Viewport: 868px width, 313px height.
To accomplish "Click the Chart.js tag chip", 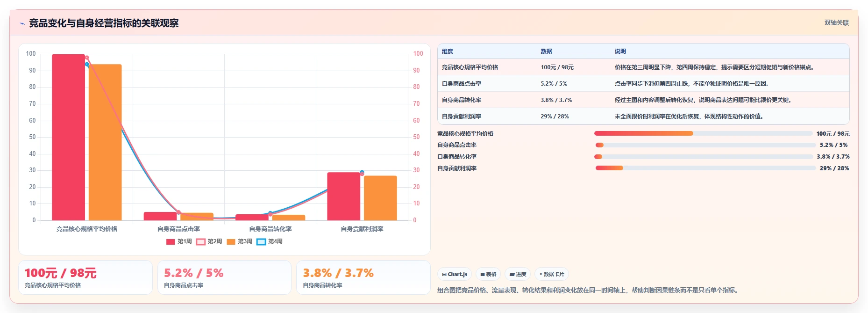I will [454, 274].
